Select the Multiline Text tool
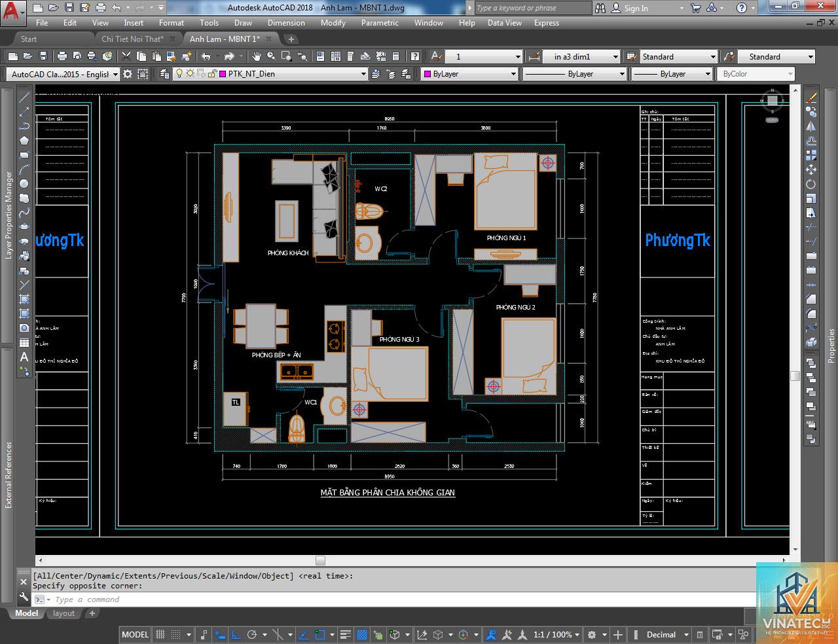Viewport: 838px width, 644px height. tap(24, 357)
